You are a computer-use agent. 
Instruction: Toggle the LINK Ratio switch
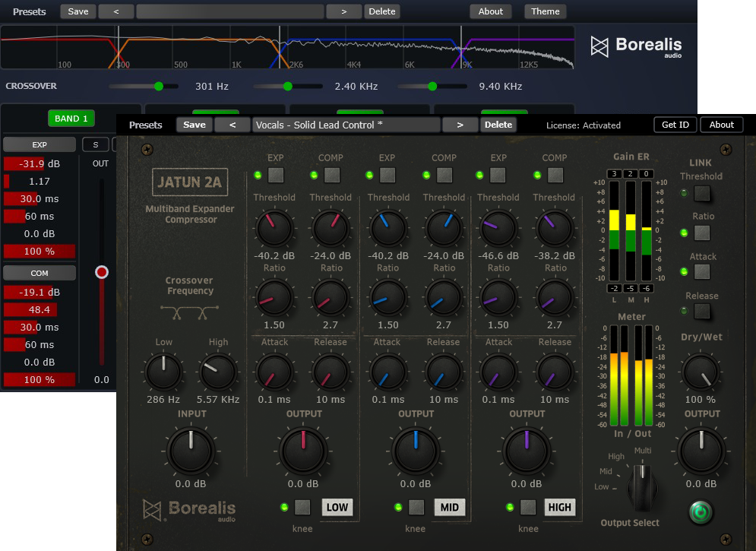point(702,233)
